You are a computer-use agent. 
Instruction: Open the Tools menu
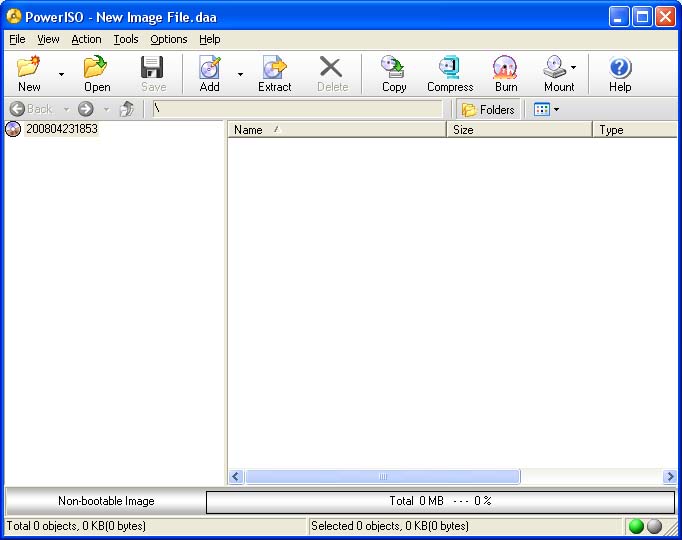click(126, 39)
